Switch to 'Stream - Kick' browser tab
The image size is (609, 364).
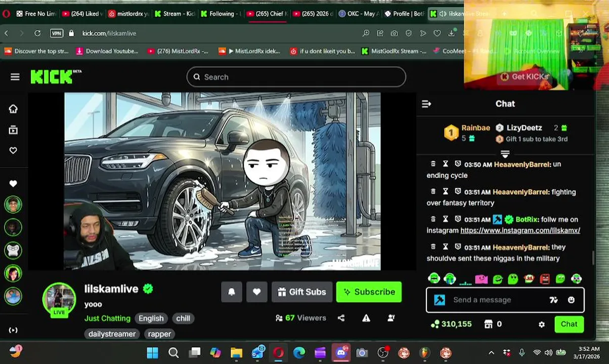click(176, 14)
